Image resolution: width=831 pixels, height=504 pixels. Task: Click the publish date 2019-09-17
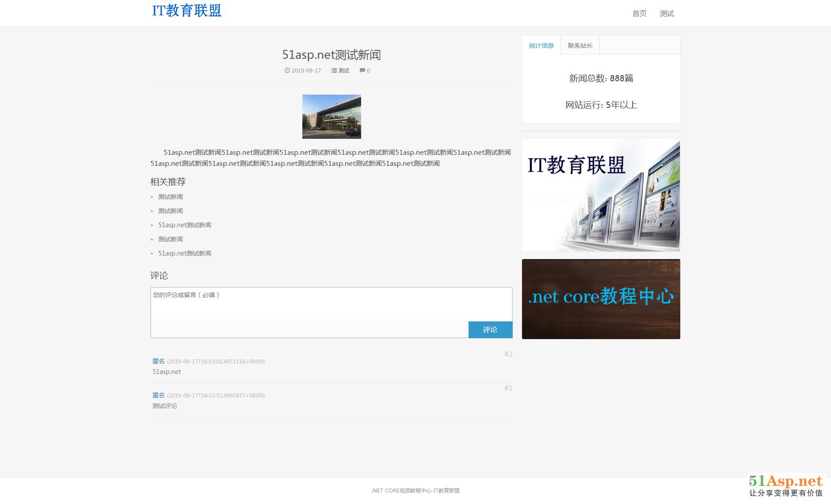pyautogui.click(x=306, y=71)
